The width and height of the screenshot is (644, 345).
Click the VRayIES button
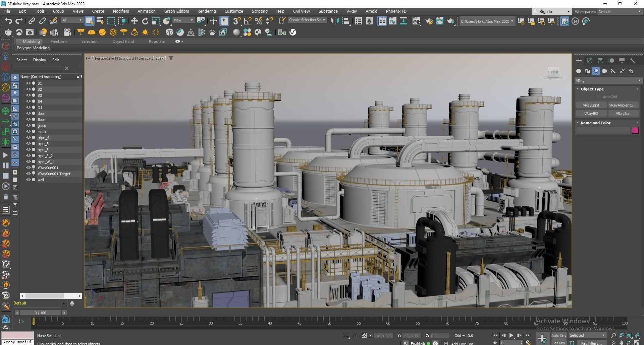point(591,114)
